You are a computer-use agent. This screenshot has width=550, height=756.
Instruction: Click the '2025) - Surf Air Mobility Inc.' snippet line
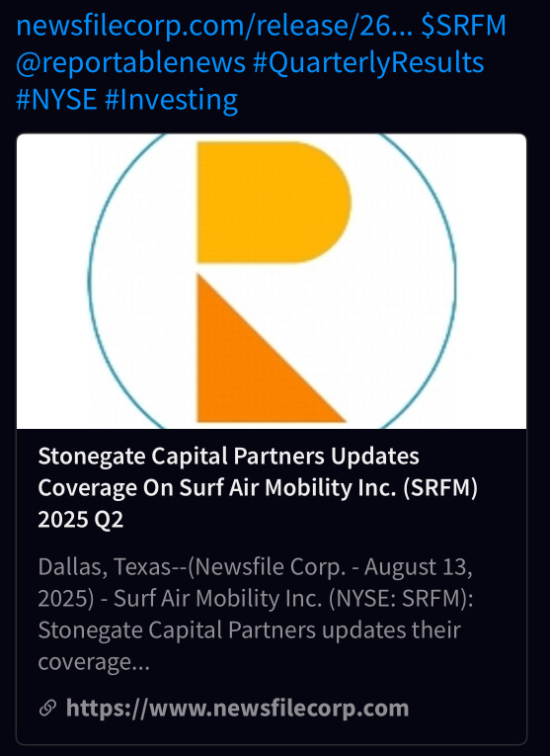pyautogui.click(x=256, y=598)
